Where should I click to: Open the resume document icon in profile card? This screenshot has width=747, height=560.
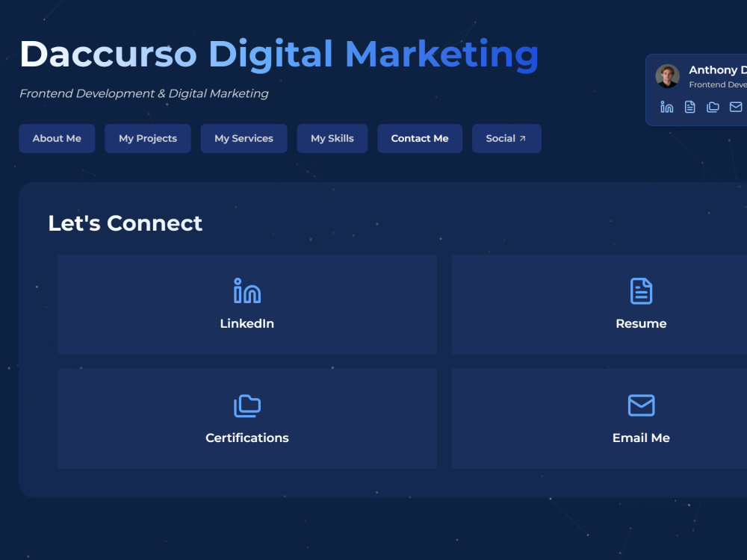(689, 107)
